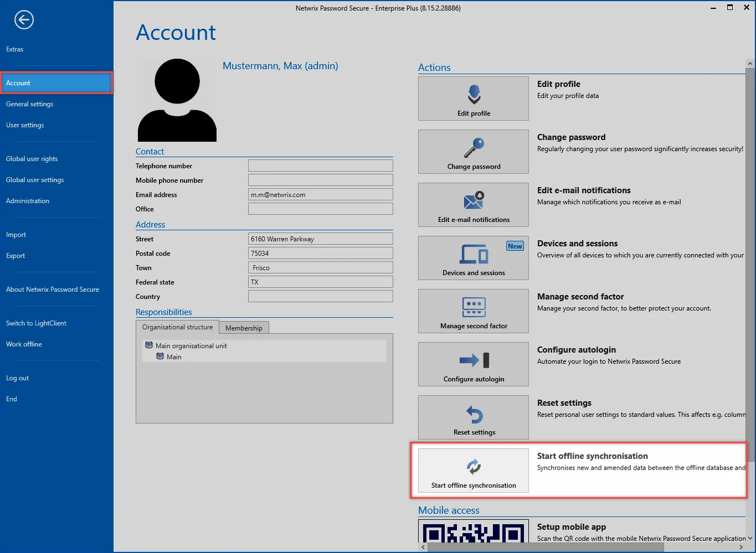The image size is (756, 553).
Task: Start offline synchronisation via sync icon
Action: point(474,467)
